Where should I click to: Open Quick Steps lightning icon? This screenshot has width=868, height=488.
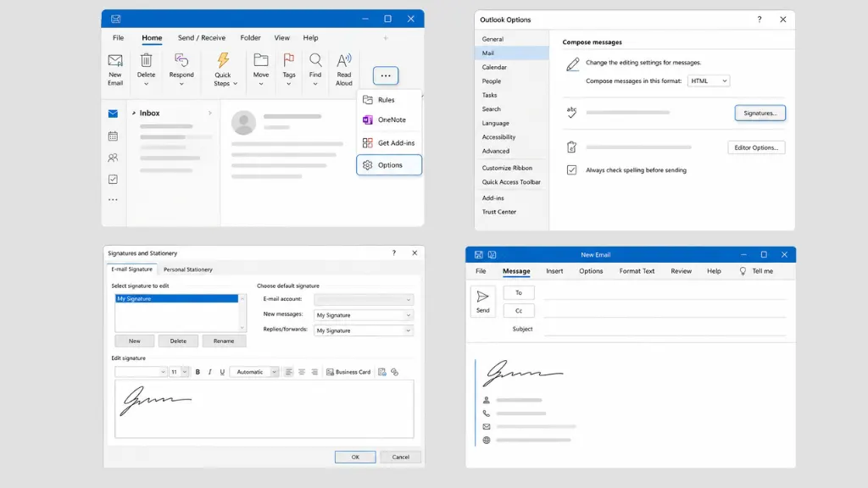pos(223,60)
